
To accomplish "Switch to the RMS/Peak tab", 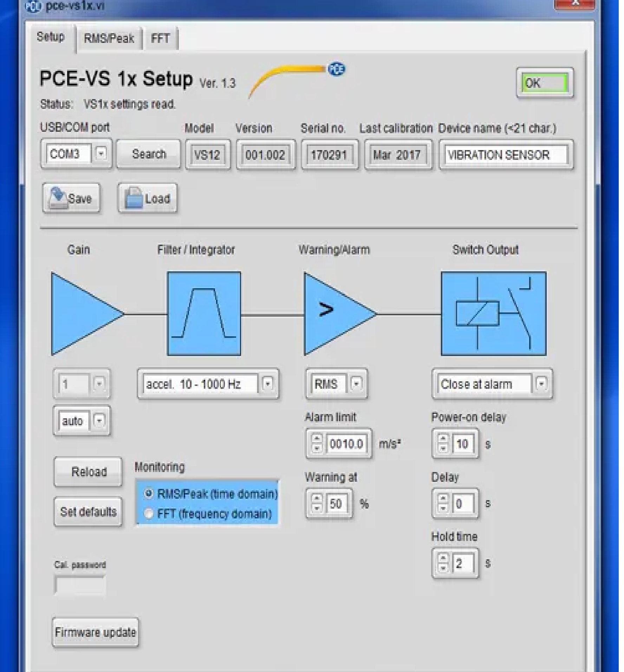I will tap(109, 38).
